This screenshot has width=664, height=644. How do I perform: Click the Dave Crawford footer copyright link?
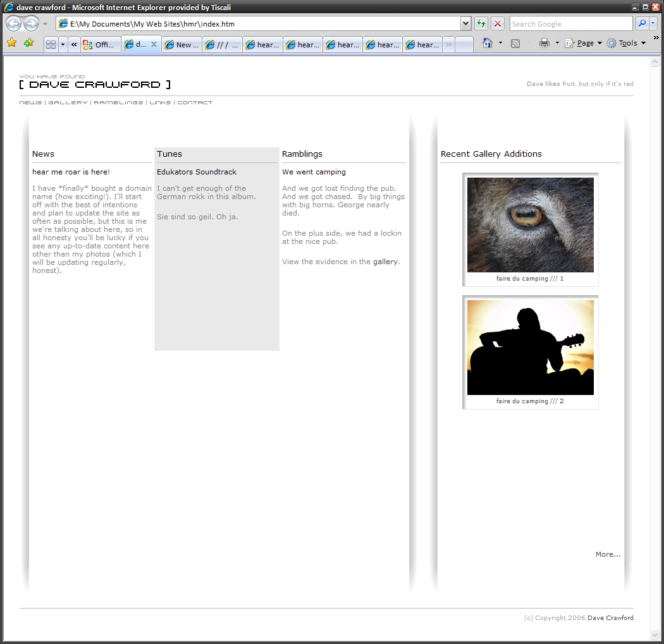click(610, 617)
